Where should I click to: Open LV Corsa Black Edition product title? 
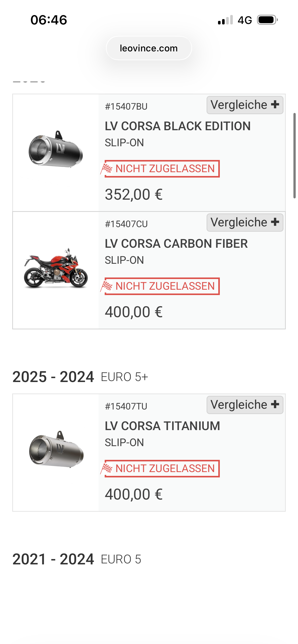178,126
